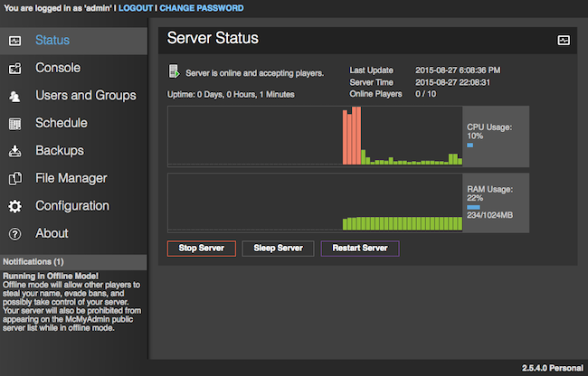The image size is (588, 376).
Task: Click the RAM usage history graph
Action: coord(314,202)
